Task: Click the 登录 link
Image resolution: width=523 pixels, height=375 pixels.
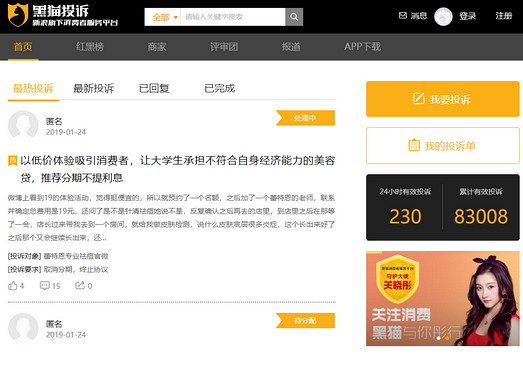Action: (x=467, y=16)
